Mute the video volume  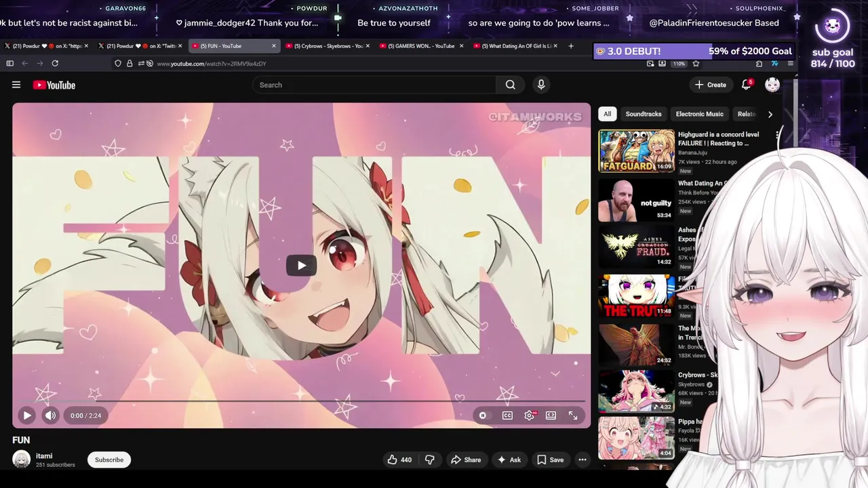(x=50, y=415)
